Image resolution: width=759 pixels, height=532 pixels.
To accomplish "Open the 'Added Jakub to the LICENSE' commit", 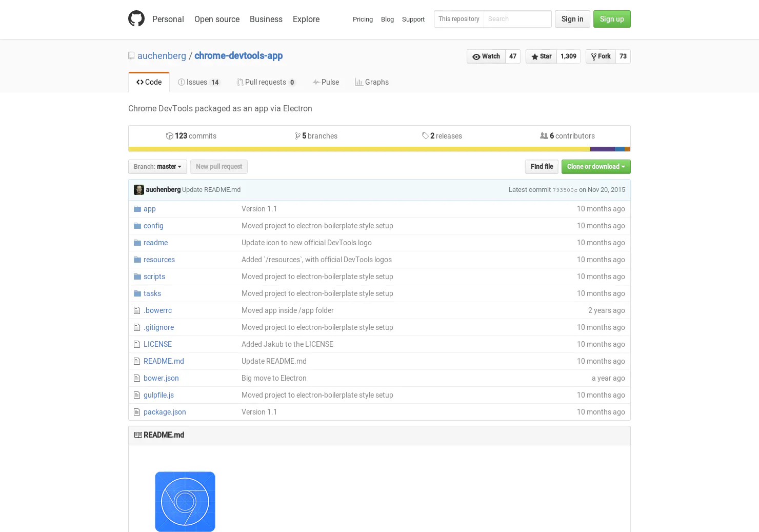I will click(x=287, y=344).
